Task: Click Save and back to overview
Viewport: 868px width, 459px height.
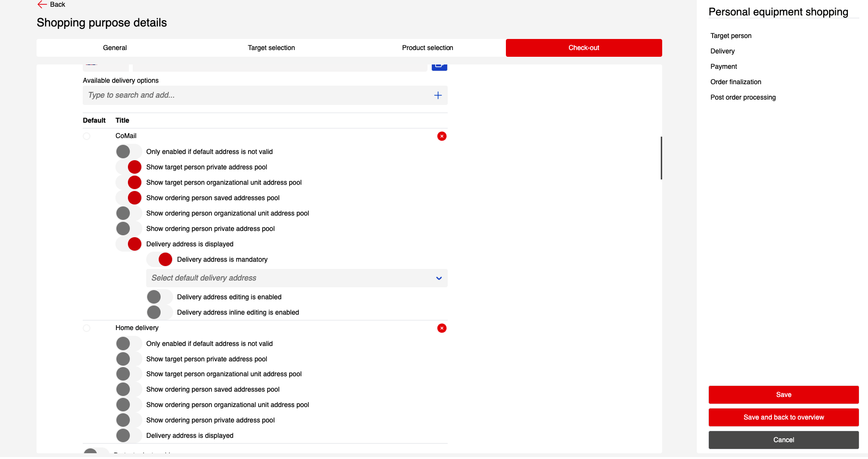Action: (x=783, y=417)
